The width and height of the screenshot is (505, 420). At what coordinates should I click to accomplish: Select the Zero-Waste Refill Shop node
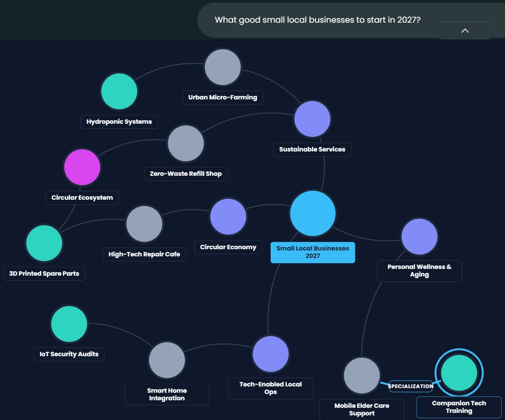186,143
